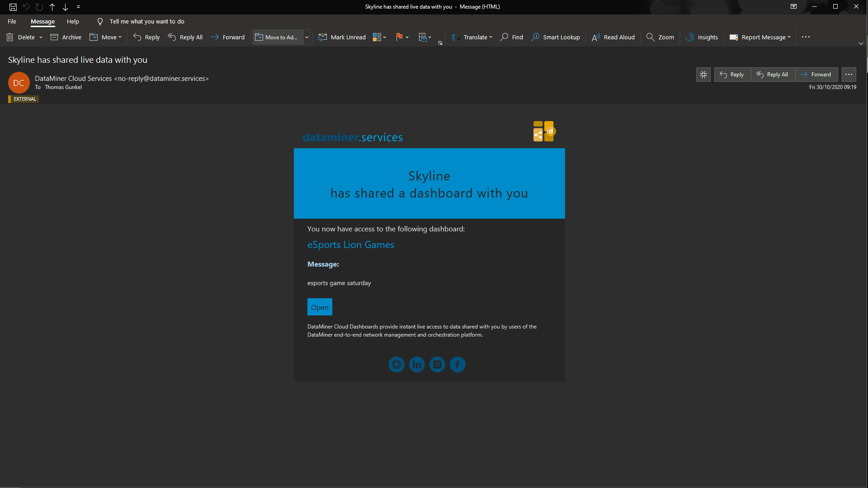Image resolution: width=868 pixels, height=488 pixels.
Task: Click Forward in the message header
Action: coord(816,75)
